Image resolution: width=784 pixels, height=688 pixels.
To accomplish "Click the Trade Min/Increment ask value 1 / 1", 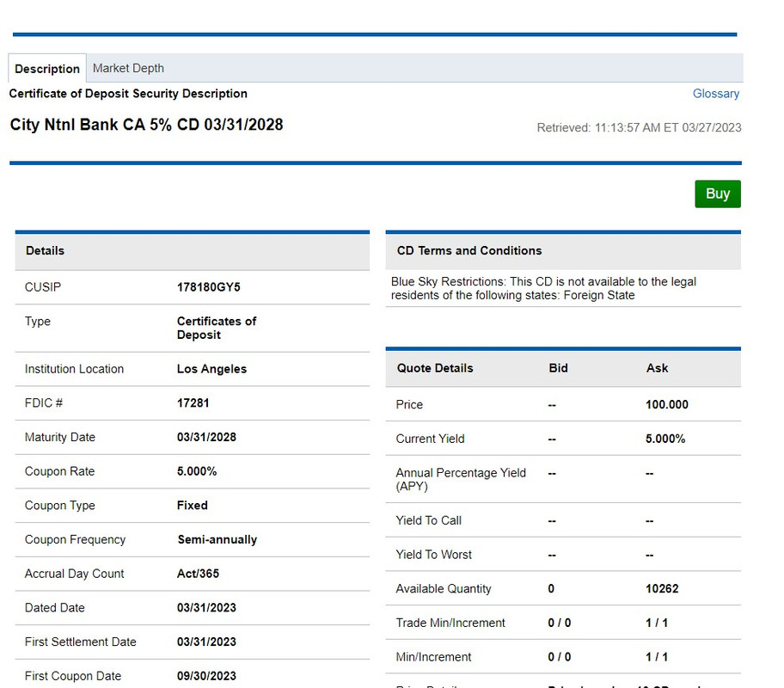I will [657, 623].
